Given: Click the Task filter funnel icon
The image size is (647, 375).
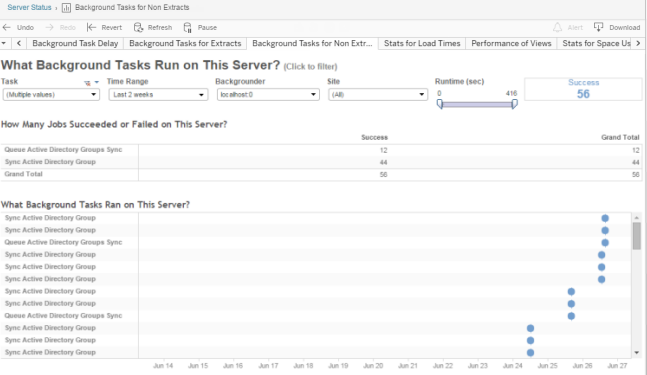Looking at the screenshot, I should pyautogui.click(x=87, y=83).
